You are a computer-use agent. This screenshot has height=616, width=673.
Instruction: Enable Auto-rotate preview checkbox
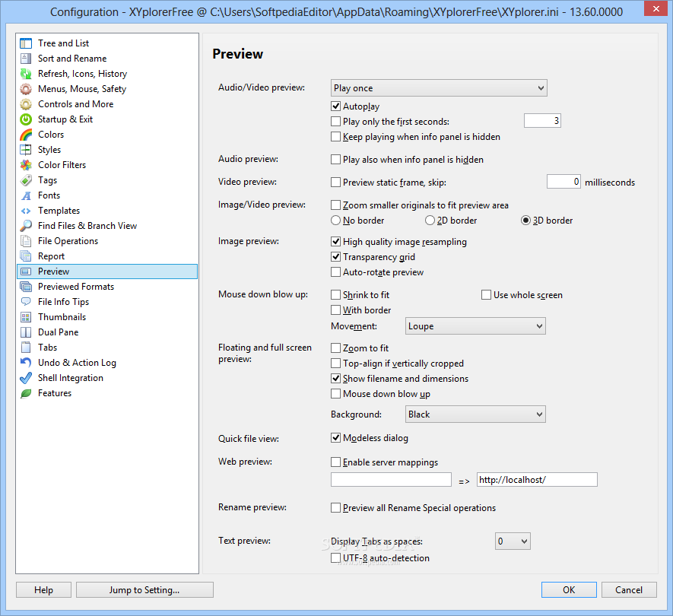coord(335,272)
